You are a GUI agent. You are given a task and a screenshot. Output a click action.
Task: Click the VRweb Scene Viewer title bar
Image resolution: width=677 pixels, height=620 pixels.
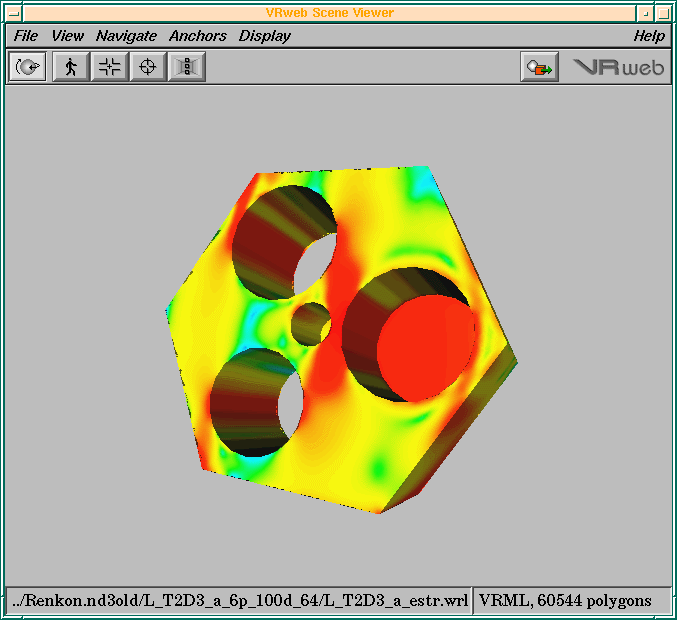pos(330,13)
